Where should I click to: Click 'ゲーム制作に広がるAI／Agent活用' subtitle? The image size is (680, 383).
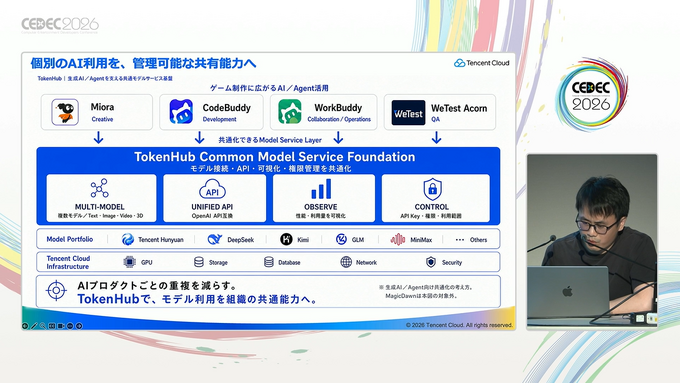pyautogui.click(x=269, y=88)
